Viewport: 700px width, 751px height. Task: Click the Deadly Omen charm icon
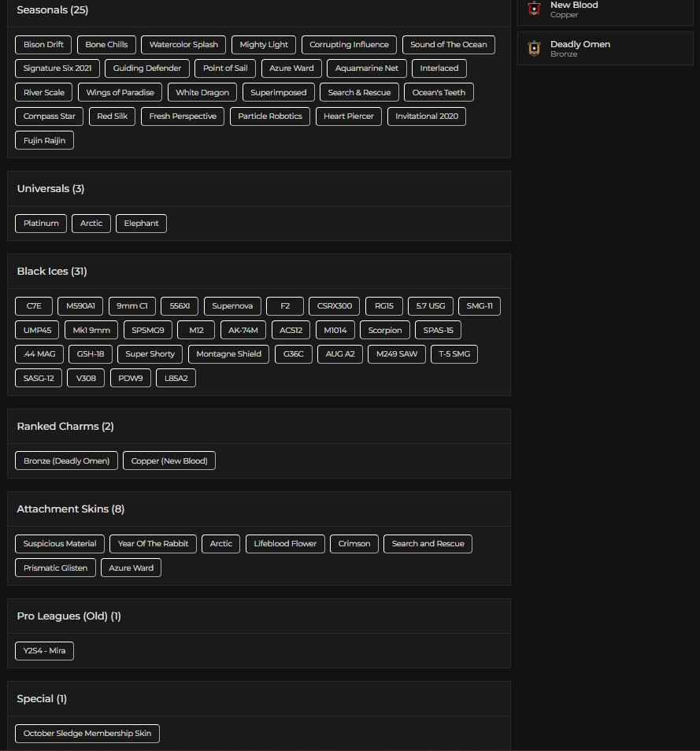535,48
